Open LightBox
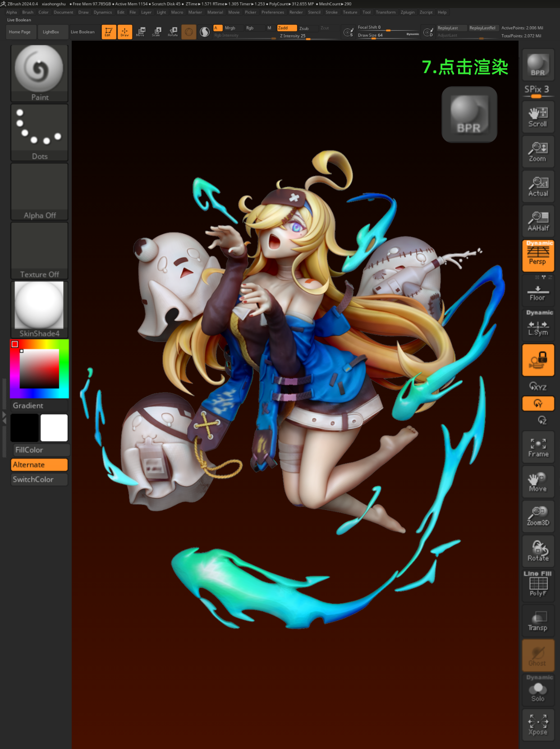 coord(51,32)
